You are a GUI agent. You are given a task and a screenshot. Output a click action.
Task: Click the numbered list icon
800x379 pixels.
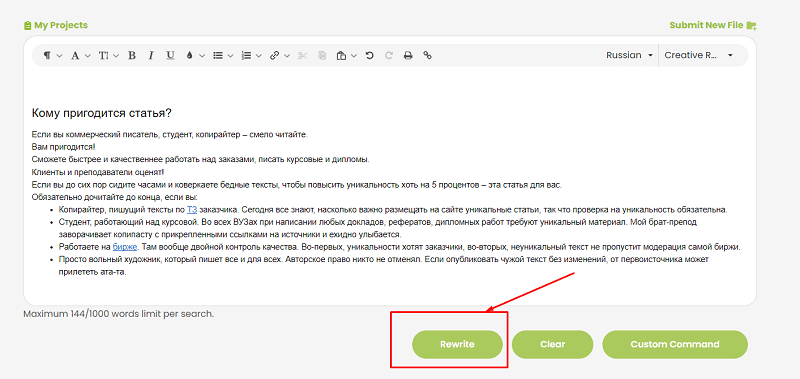click(246, 56)
